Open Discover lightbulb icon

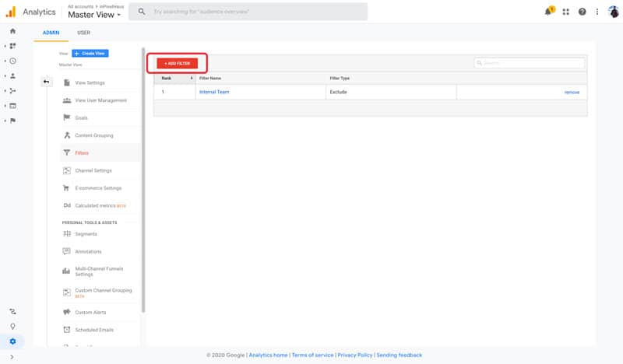click(12, 327)
